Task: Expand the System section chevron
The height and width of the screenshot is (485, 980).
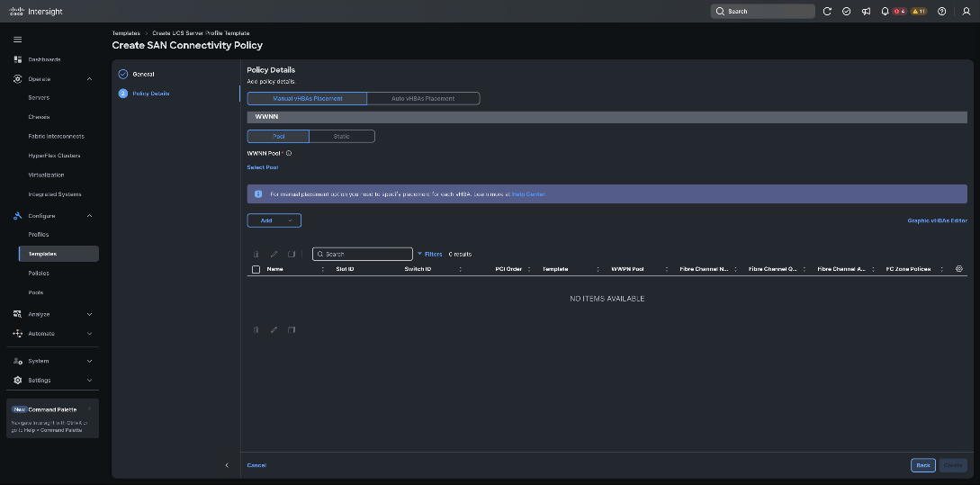Action: pos(89,361)
